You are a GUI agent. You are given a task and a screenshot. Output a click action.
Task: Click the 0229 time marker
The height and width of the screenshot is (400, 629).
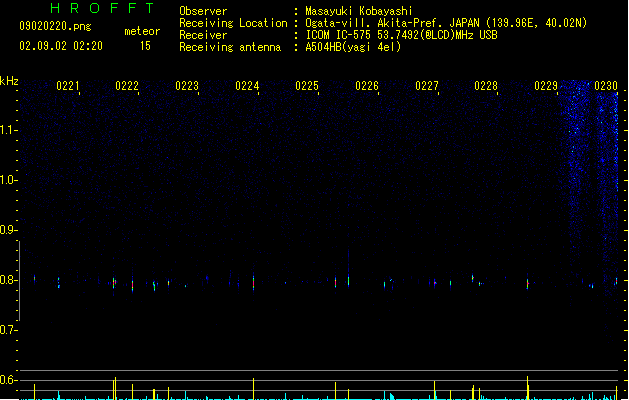pyautogui.click(x=546, y=86)
